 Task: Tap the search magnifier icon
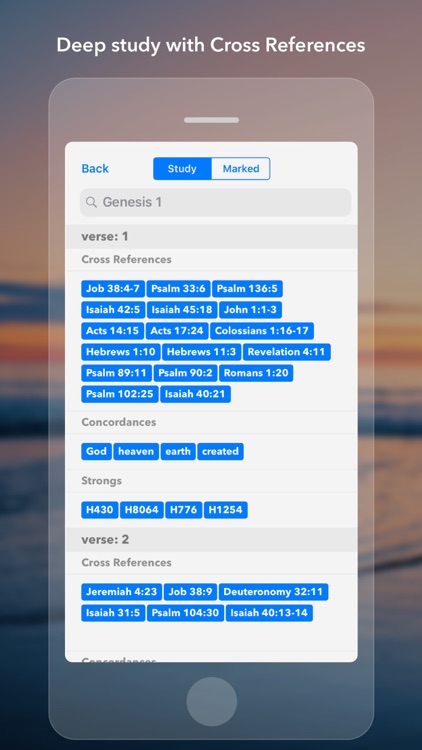(91, 202)
